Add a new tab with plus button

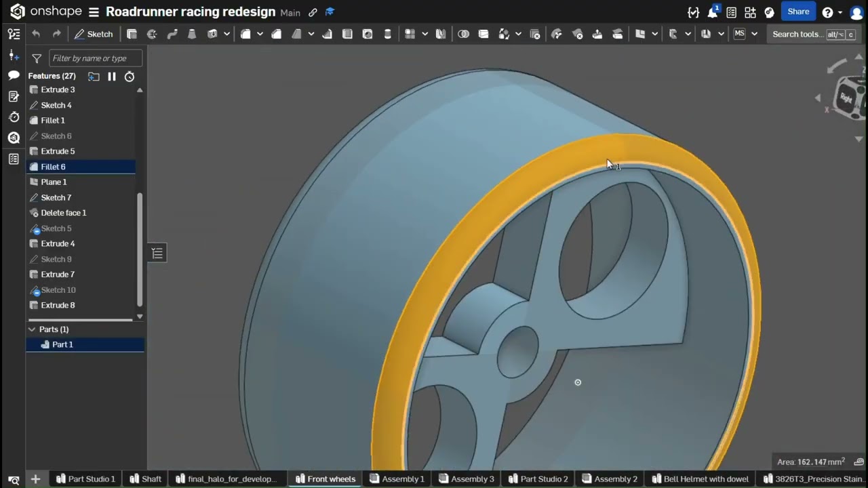[x=35, y=479]
